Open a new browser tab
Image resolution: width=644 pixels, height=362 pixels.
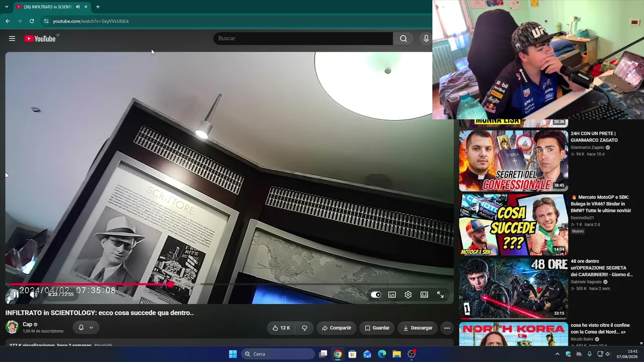98,7
